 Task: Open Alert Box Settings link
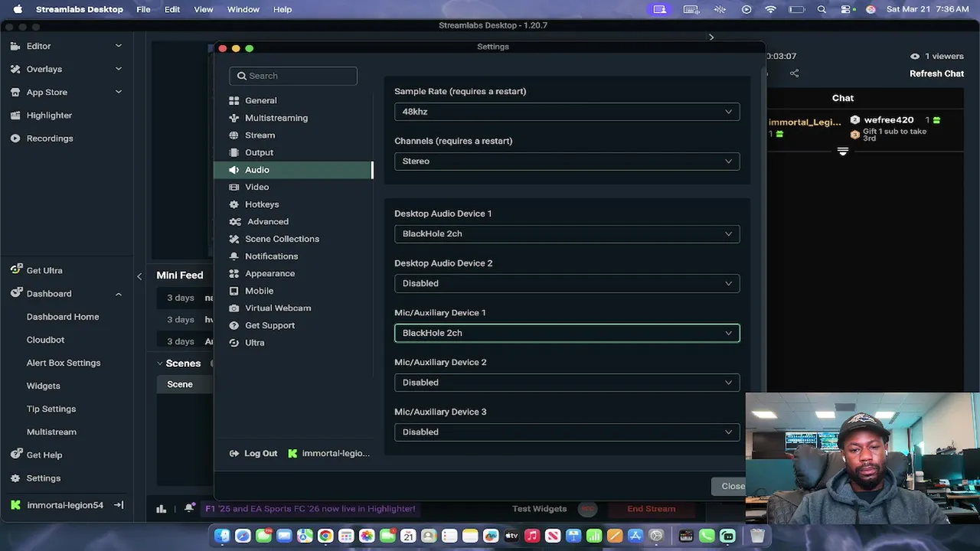[64, 363]
